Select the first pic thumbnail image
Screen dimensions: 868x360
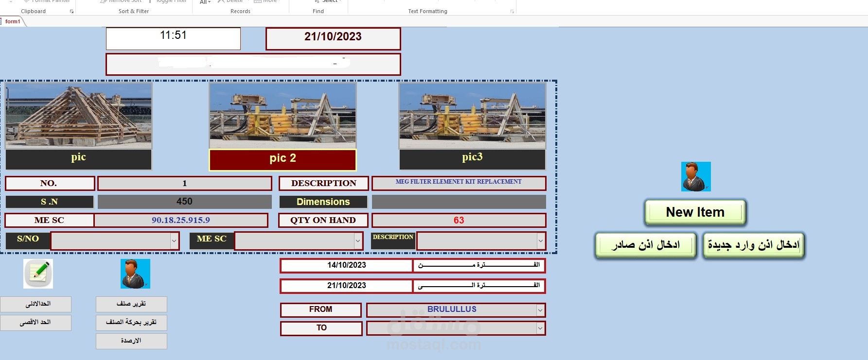point(79,116)
